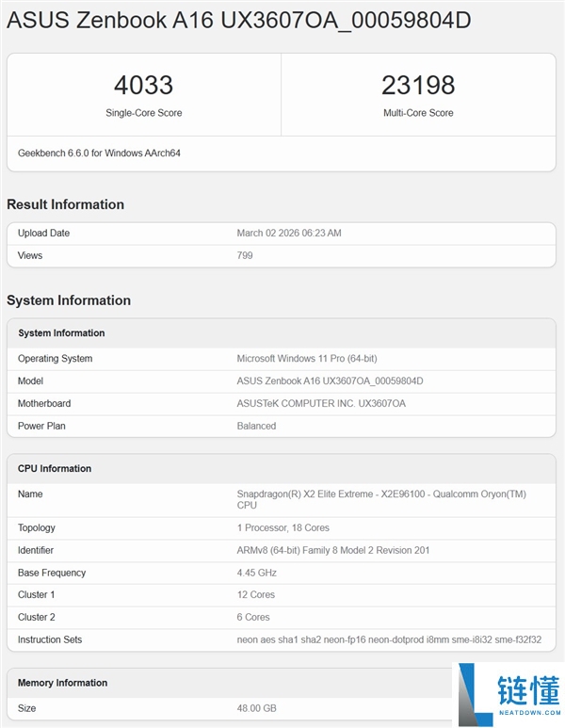Select Microsoft Windows 11 Pro (64-bit) value

307,359
